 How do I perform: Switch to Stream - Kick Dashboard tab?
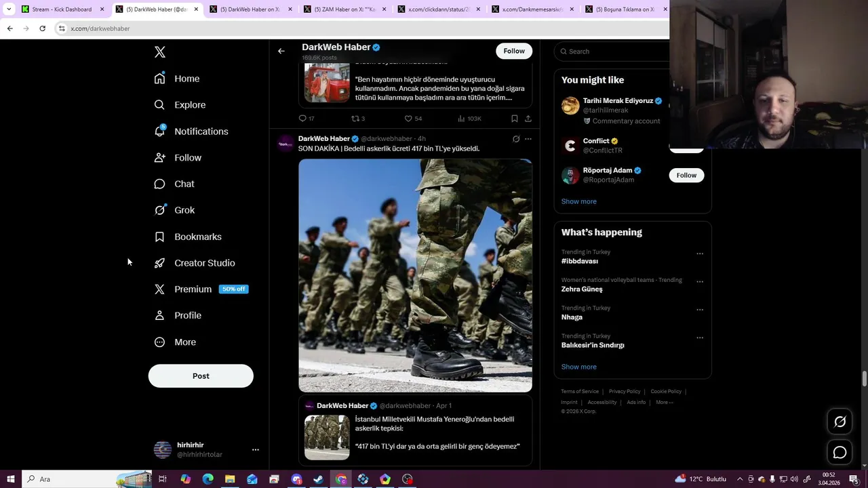coord(62,9)
